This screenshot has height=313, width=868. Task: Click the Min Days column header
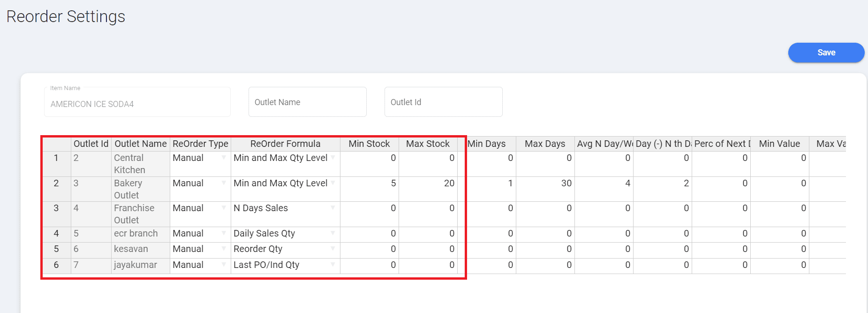coord(487,144)
